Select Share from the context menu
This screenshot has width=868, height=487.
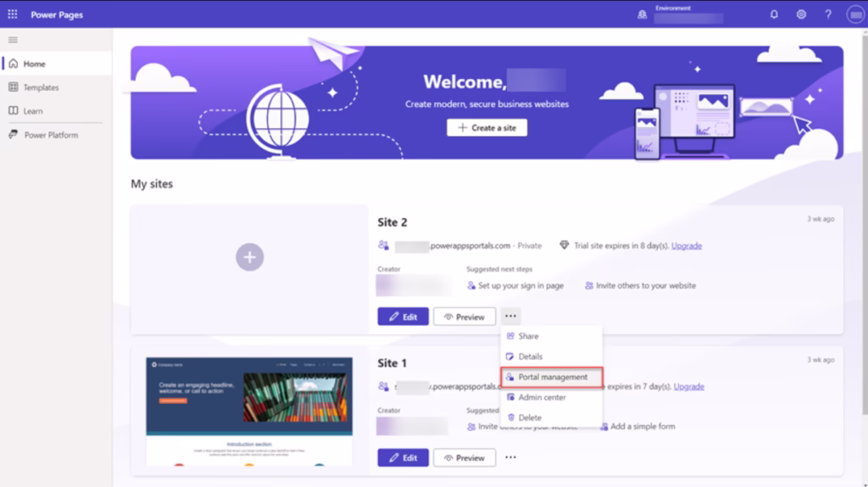coord(551,336)
